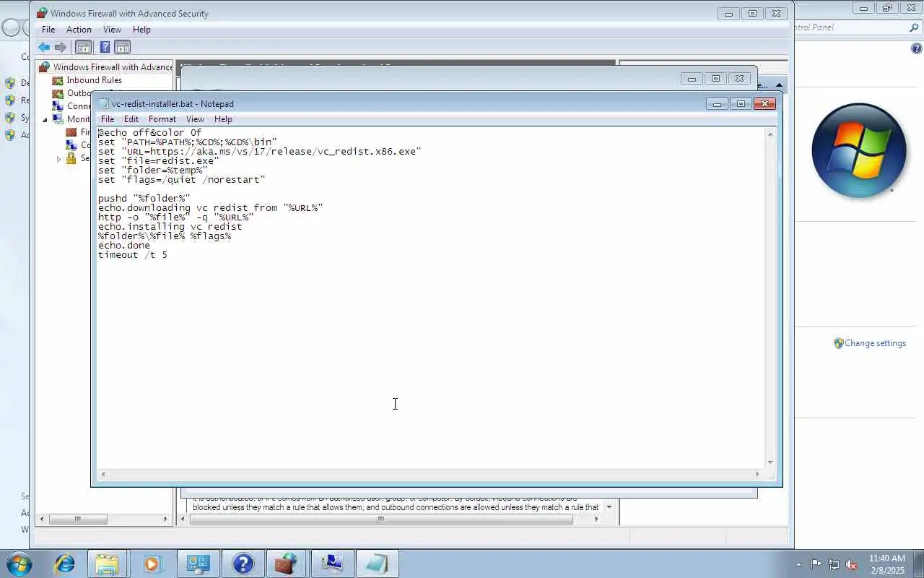Click Change settings link in Control Panel
This screenshot has height=578, width=924.
coord(875,343)
